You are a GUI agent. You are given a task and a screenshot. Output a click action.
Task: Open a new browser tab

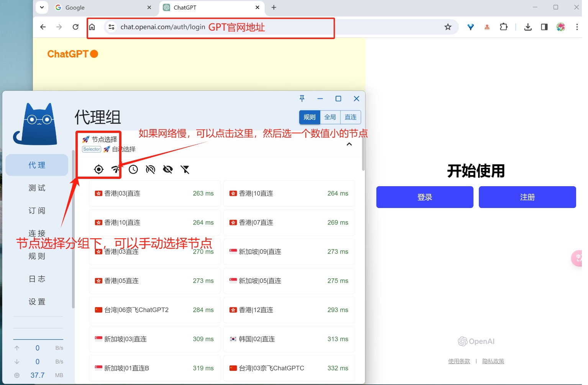pos(274,7)
